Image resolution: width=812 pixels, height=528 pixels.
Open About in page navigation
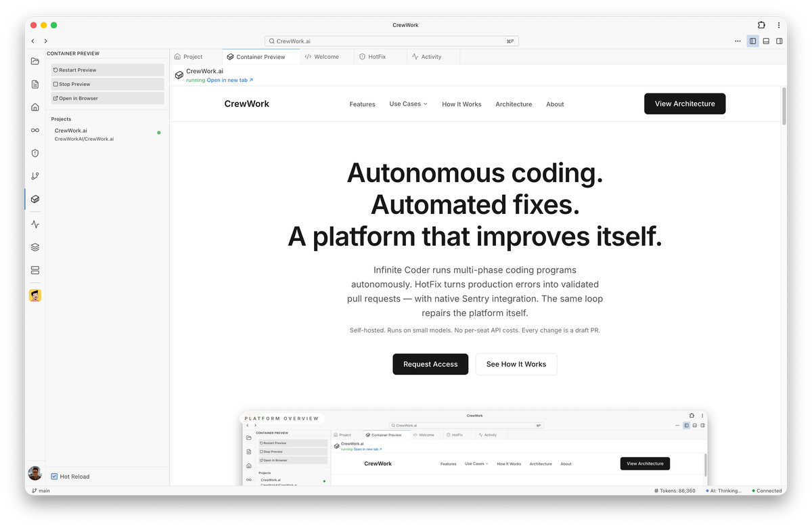click(x=555, y=104)
